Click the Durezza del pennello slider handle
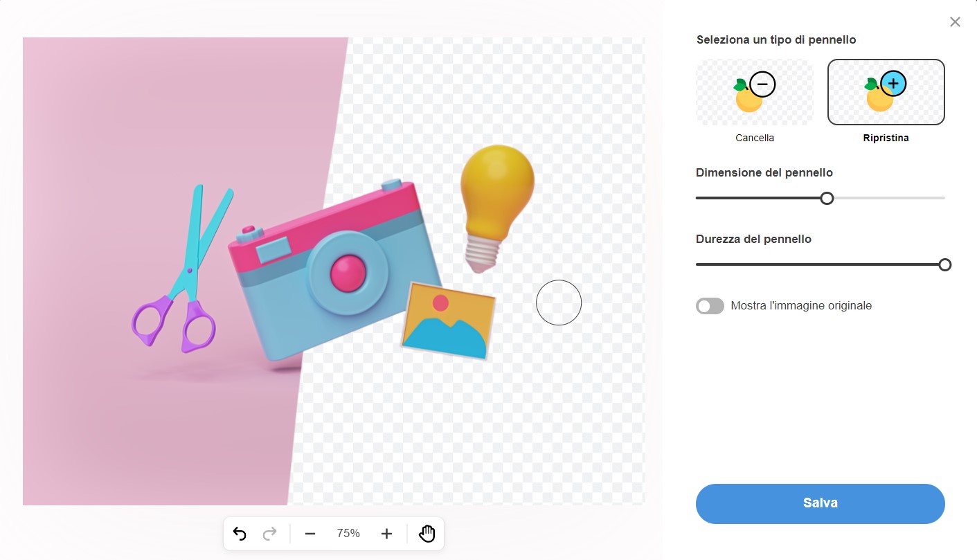This screenshot has width=977, height=560. [x=944, y=265]
